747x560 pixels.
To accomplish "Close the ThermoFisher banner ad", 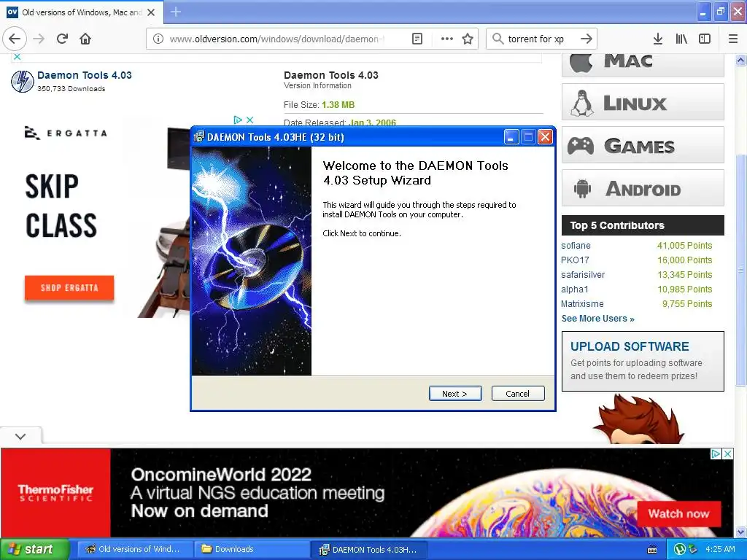I will pos(728,454).
